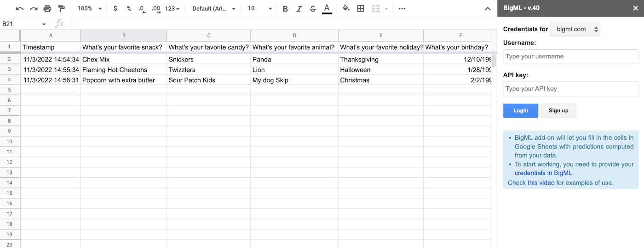
Task: Select column B header
Action: [x=124, y=35]
